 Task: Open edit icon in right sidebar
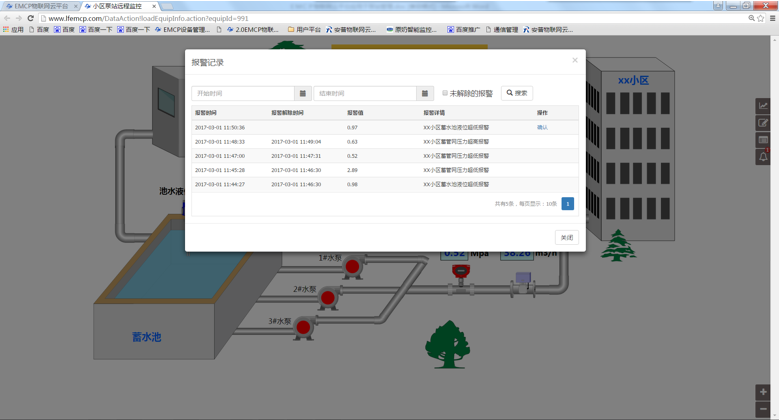(x=763, y=123)
